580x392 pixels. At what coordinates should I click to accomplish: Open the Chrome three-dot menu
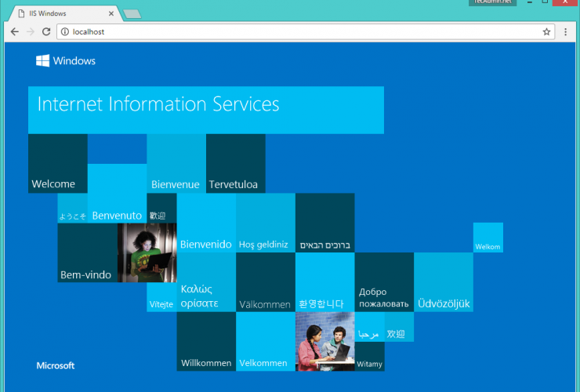pyautogui.click(x=566, y=32)
